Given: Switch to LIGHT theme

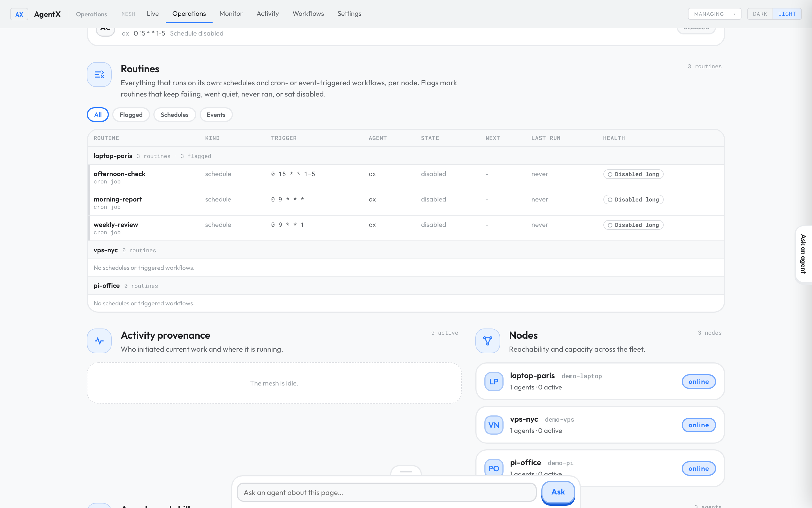Looking at the screenshot, I should (x=787, y=14).
